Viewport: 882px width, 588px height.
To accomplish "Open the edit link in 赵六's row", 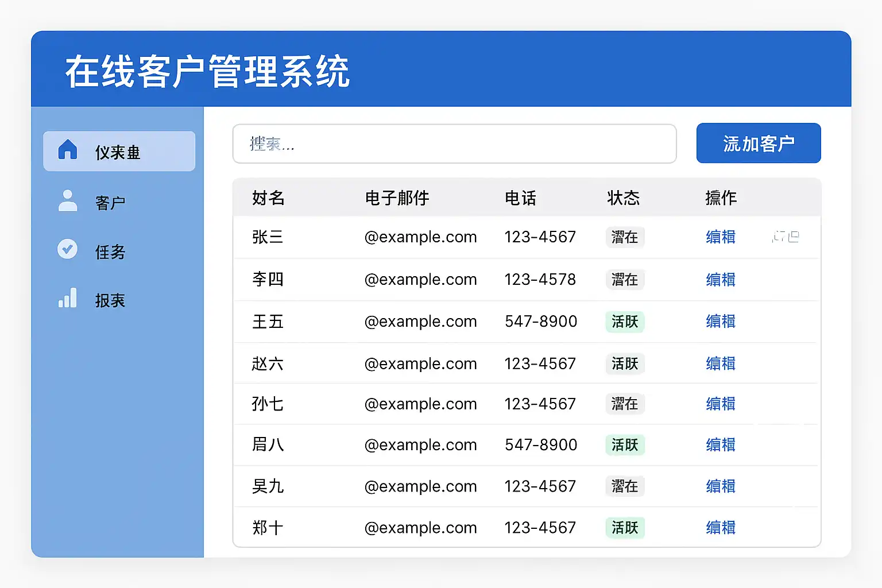I will (721, 363).
